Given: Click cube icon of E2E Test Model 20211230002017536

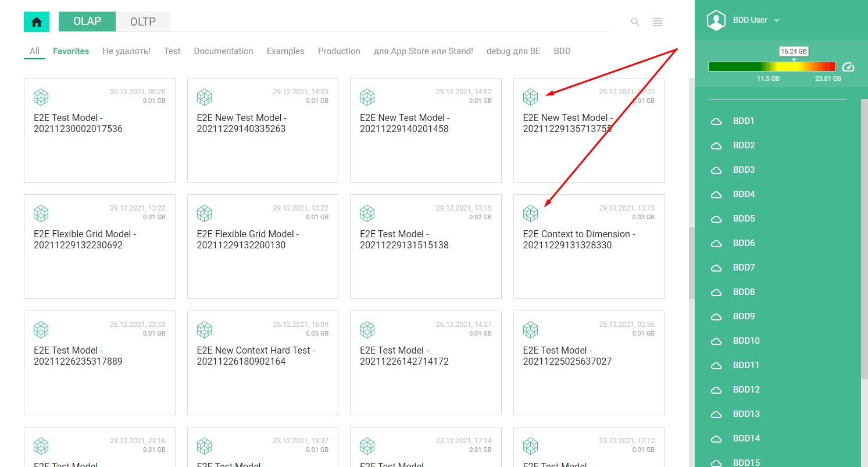Looking at the screenshot, I should click(x=41, y=97).
